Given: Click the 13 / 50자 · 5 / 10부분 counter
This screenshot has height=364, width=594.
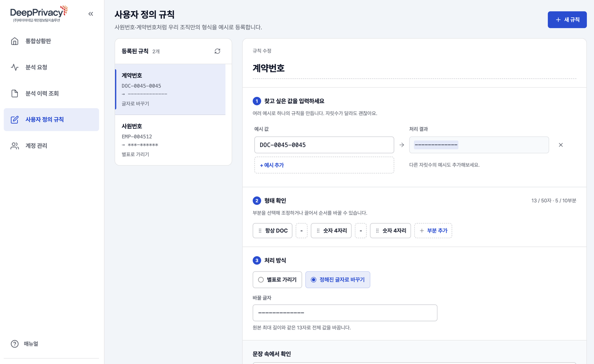Looking at the screenshot, I should tap(554, 201).
